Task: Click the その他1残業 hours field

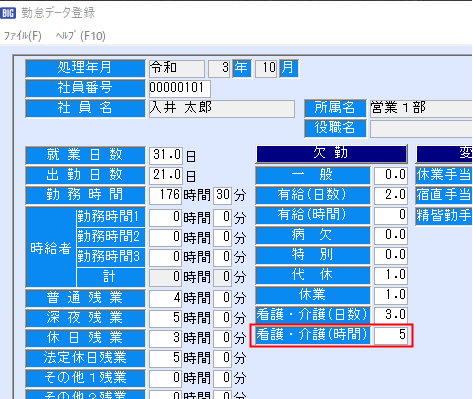Action: 165,378
